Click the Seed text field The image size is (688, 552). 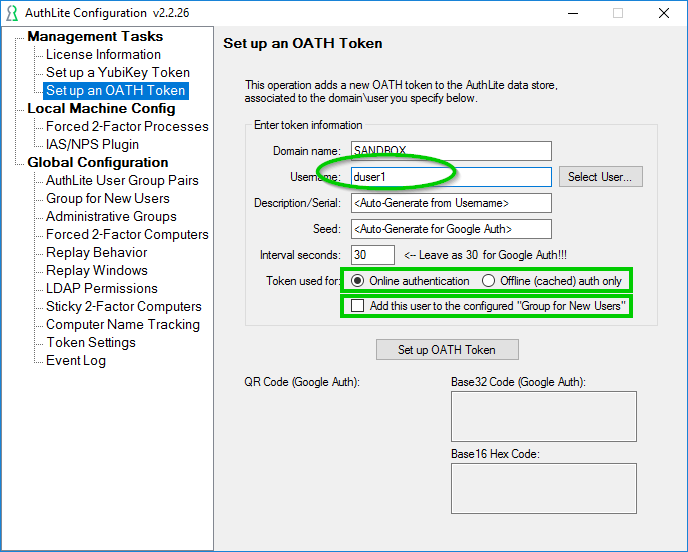[451, 229]
